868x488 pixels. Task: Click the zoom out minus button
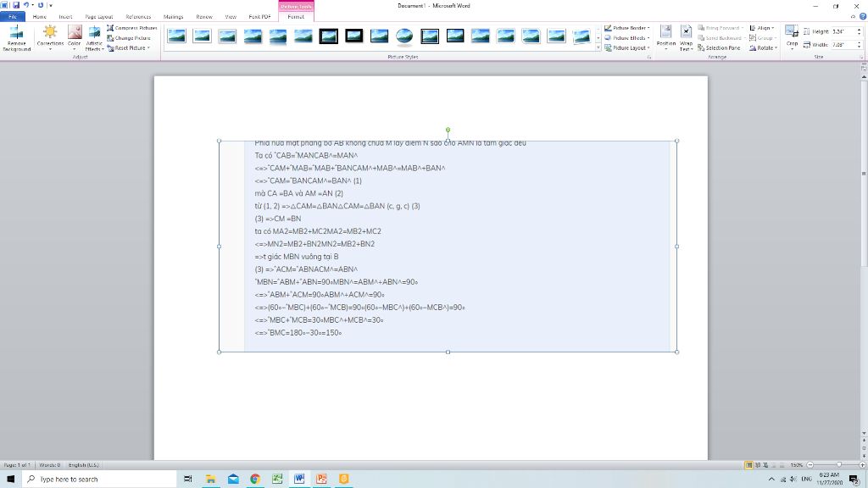point(810,465)
